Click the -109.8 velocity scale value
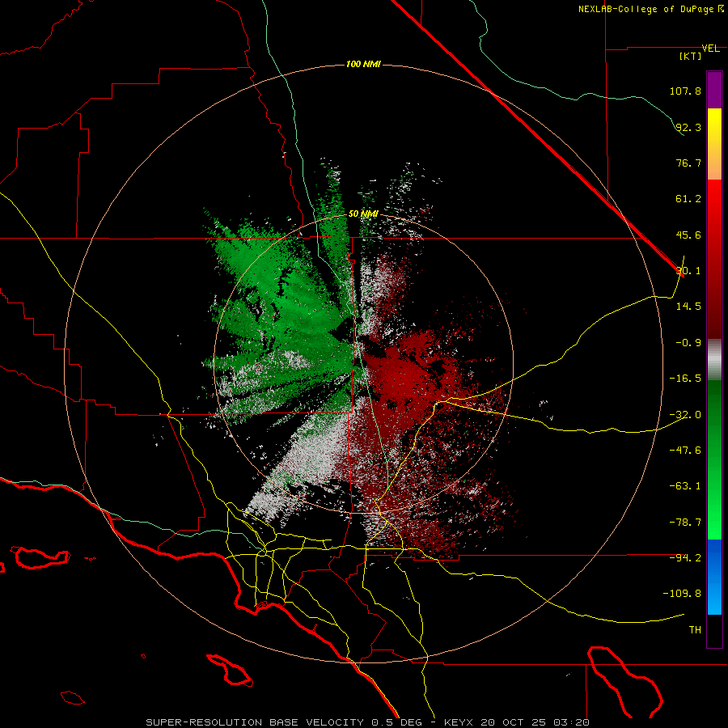The width and height of the screenshot is (728, 728). tap(682, 594)
